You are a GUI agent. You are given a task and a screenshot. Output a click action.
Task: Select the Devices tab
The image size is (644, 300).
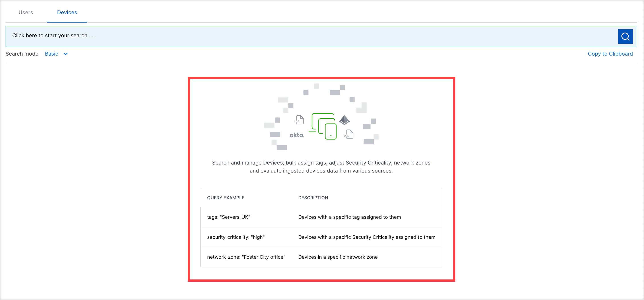[67, 12]
